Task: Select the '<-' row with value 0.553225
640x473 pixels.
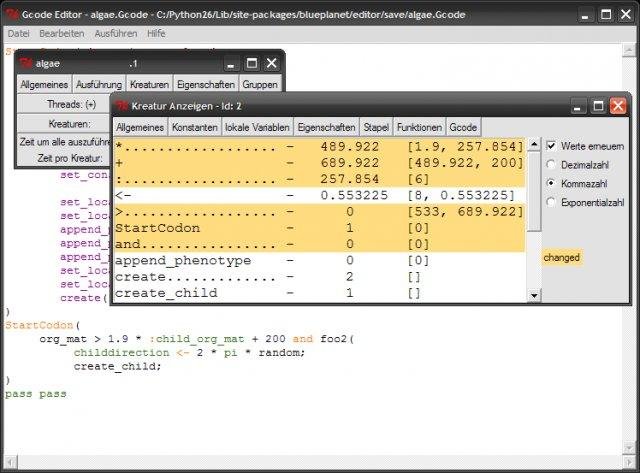Action: (320, 195)
